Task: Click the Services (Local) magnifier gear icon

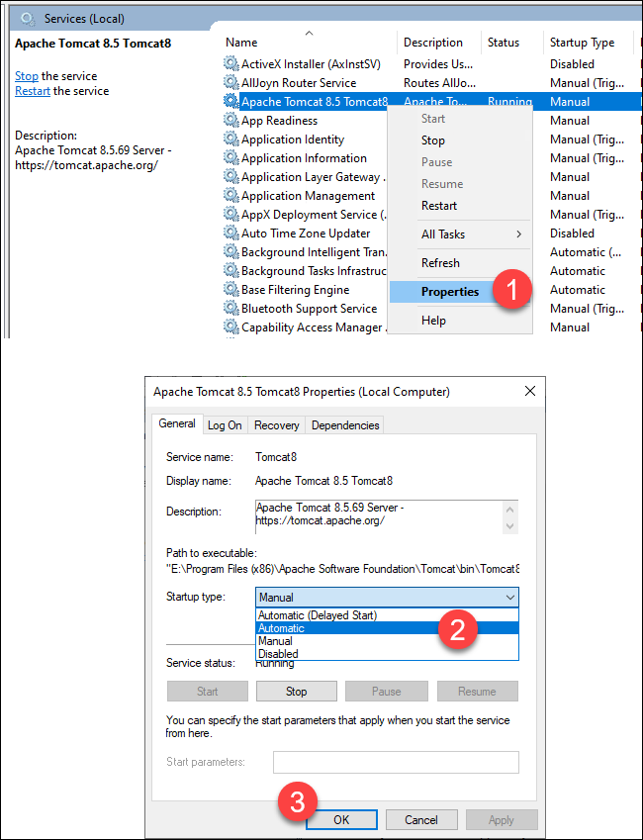Action: 28,19
